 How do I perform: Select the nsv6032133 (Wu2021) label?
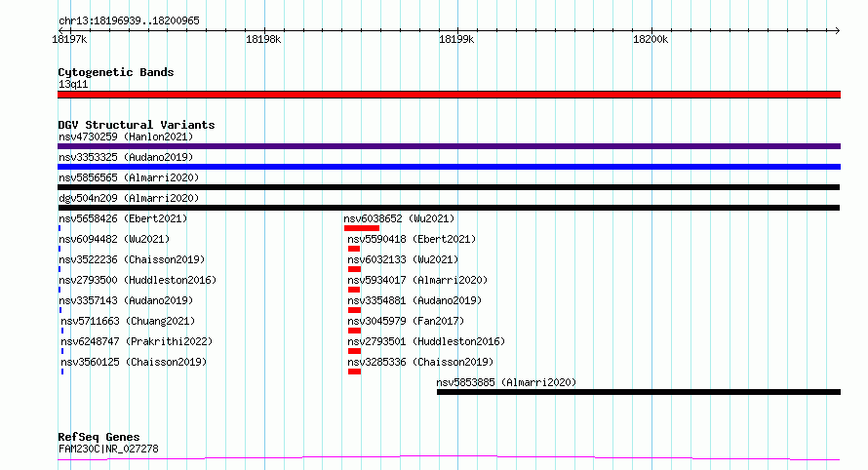(403, 259)
